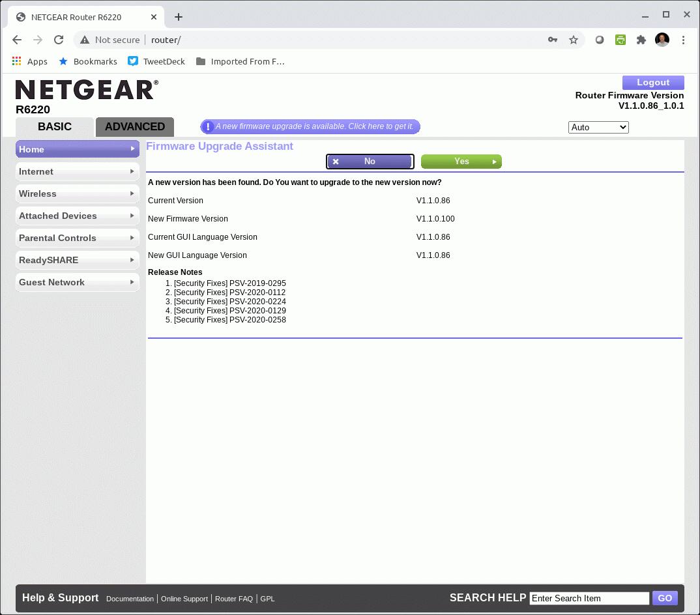Click the new firmware version V1.1.0.100
Viewport: 700px width, 615px height.
pyautogui.click(x=436, y=219)
